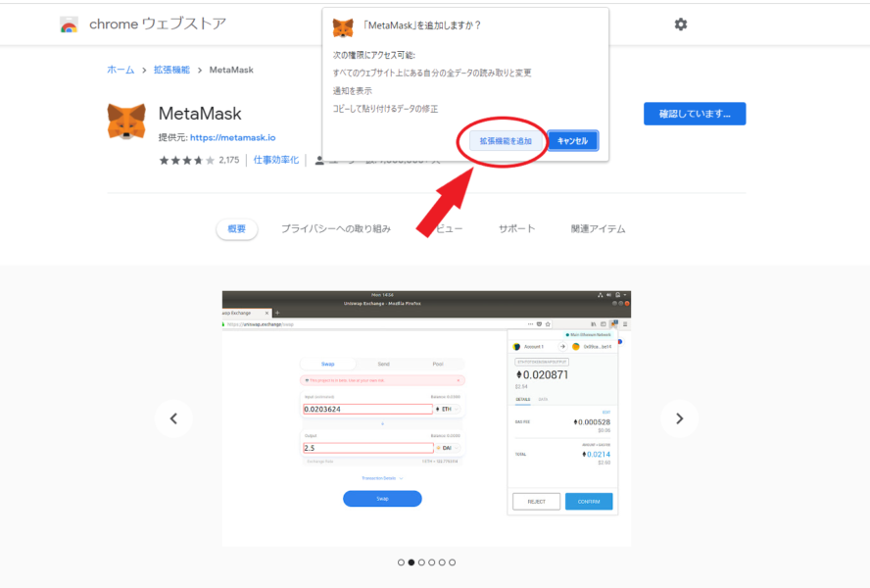
Task: Click the 次の権限にアクセス可能: line
Action: (x=374, y=55)
